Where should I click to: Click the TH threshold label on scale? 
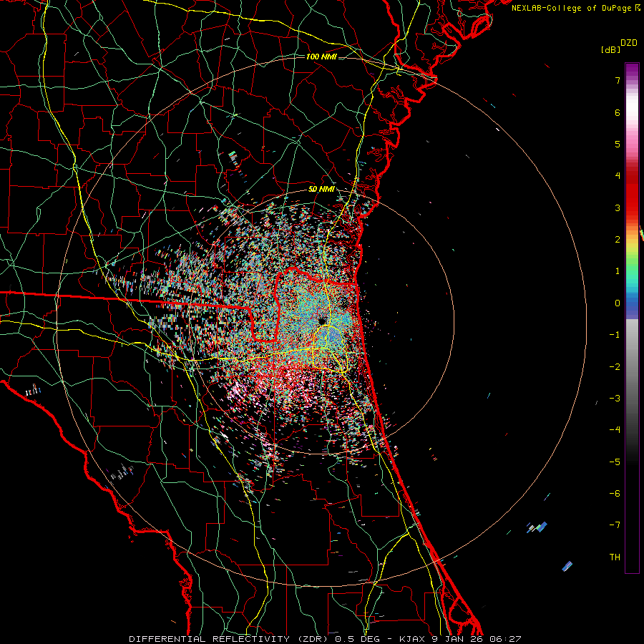(615, 557)
